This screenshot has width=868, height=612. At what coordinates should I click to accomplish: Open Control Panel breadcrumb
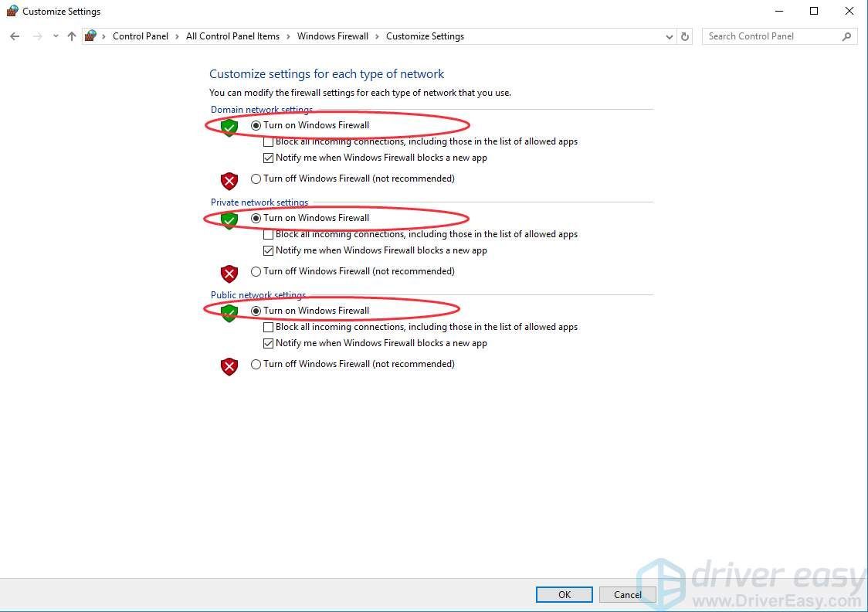[140, 36]
